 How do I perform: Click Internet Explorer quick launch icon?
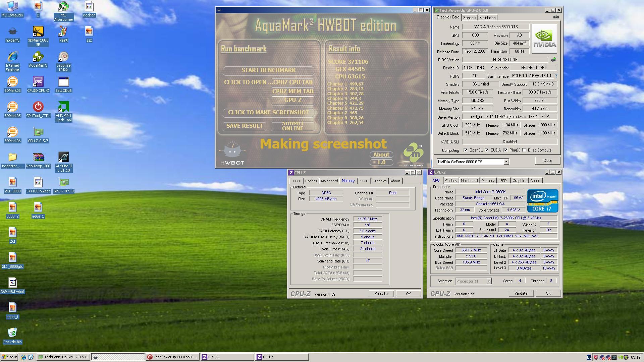coord(24,357)
